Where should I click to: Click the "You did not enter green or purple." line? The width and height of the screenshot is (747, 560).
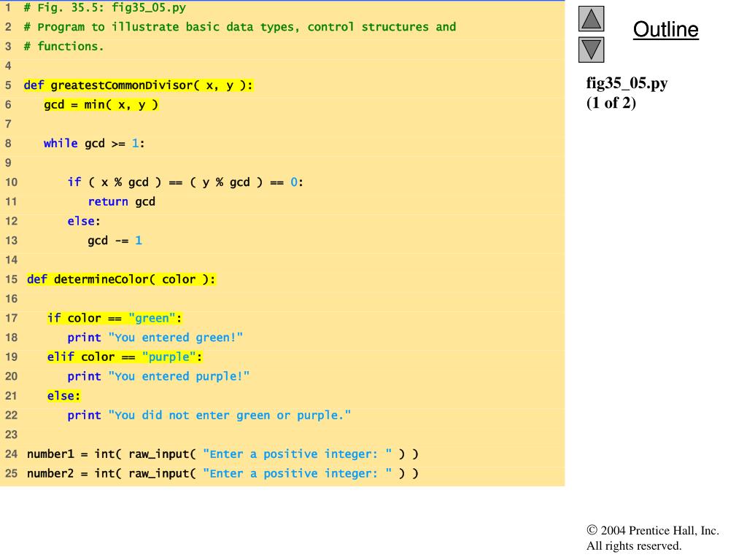click(209, 415)
